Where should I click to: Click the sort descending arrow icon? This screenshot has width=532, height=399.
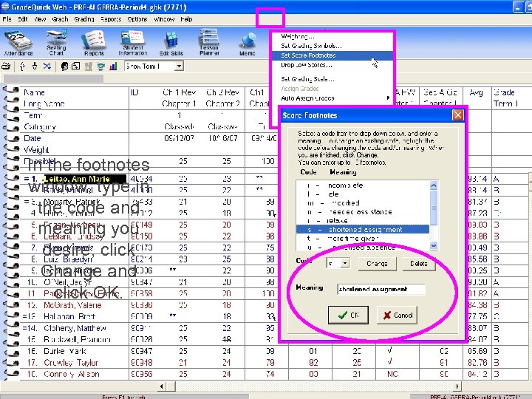point(35,66)
